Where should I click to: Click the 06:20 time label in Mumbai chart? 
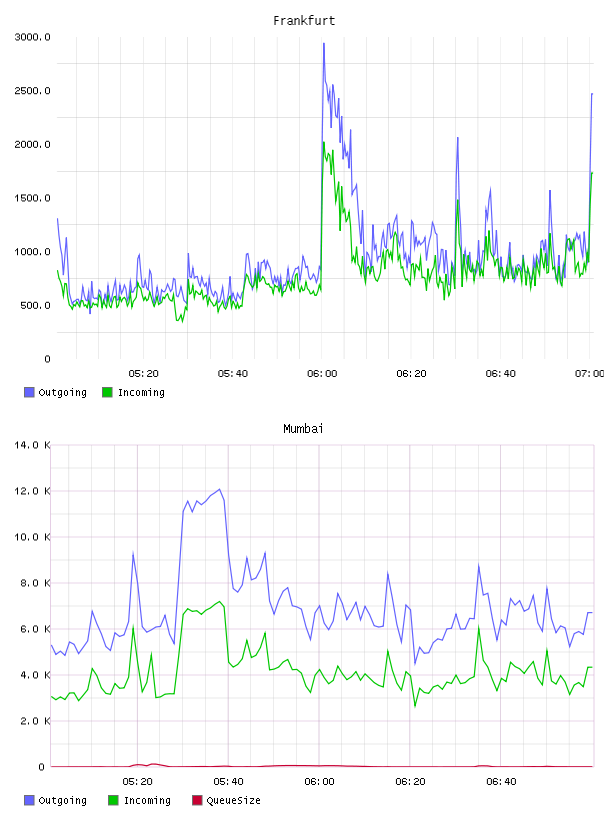pos(410,782)
